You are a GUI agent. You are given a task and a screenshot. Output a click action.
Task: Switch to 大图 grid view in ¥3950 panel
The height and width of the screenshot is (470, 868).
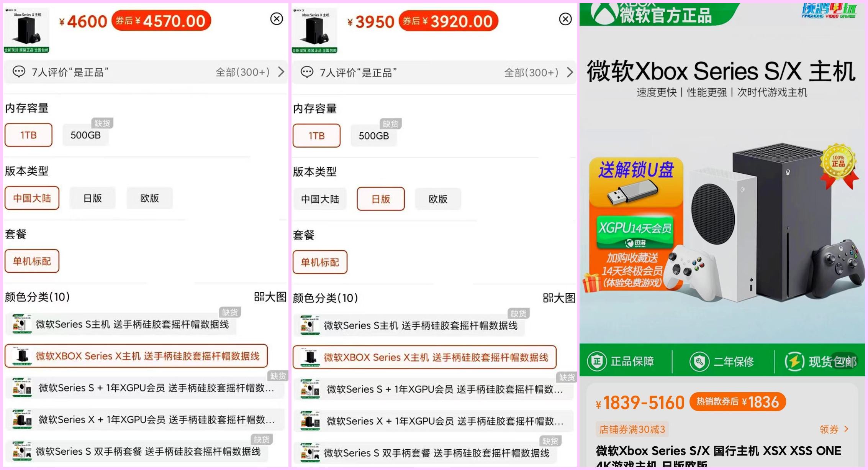(559, 298)
